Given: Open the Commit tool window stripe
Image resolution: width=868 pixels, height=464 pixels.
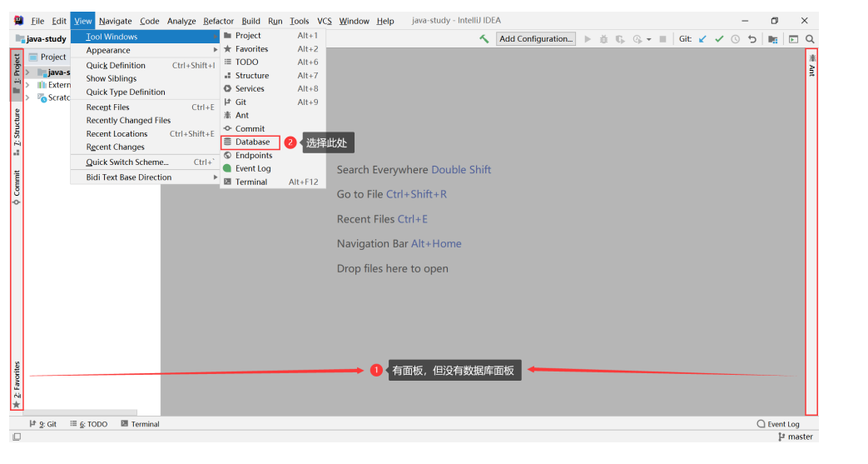Looking at the screenshot, I should (17, 187).
